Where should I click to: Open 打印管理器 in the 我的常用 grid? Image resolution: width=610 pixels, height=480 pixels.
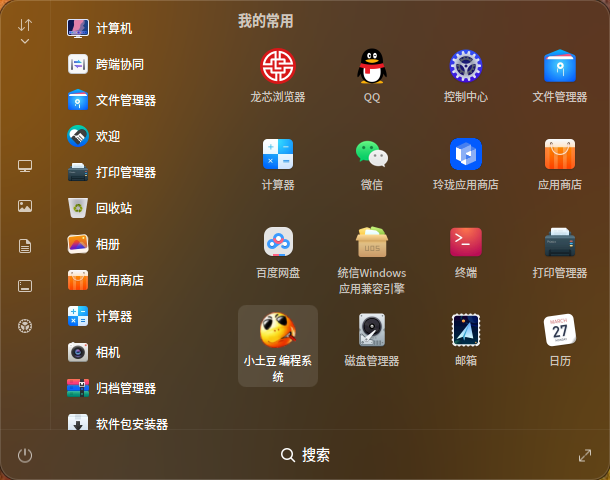tap(559, 252)
